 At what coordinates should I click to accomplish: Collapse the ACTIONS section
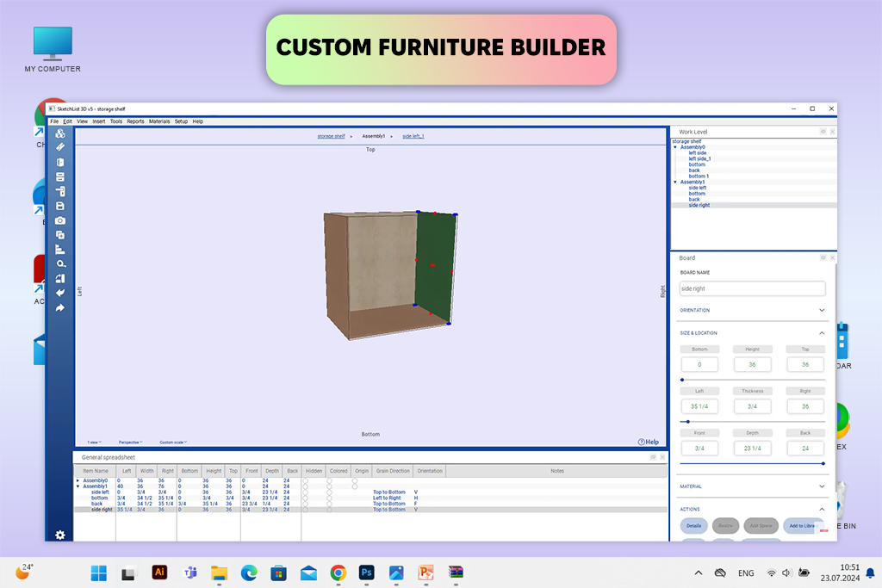coord(822,509)
